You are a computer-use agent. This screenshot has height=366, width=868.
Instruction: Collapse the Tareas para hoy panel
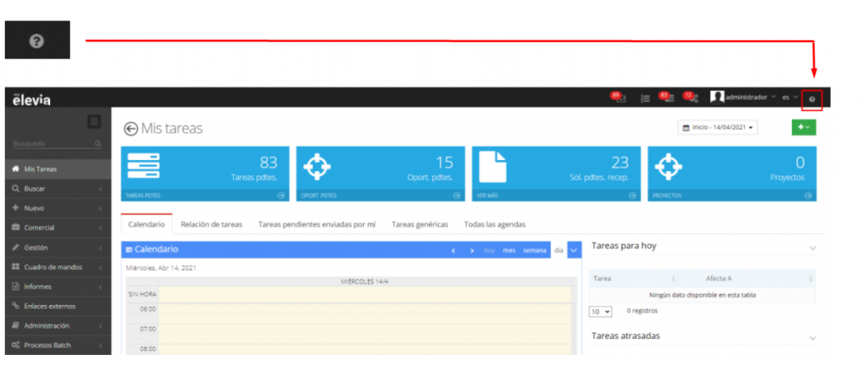click(813, 247)
